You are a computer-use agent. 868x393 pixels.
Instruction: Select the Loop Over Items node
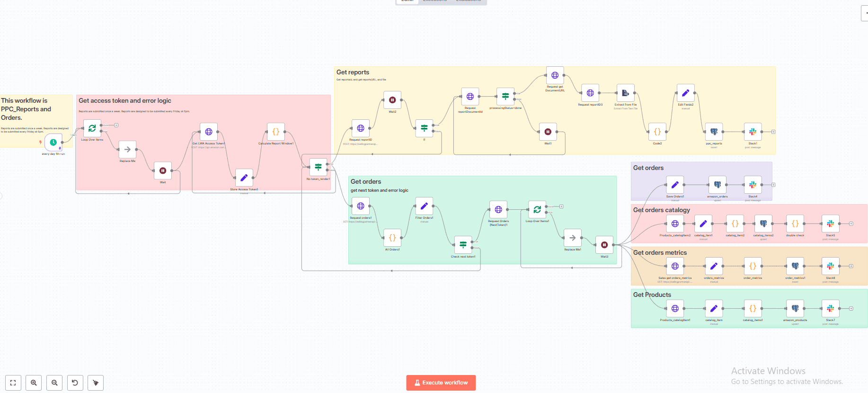(x=92, y=128)
